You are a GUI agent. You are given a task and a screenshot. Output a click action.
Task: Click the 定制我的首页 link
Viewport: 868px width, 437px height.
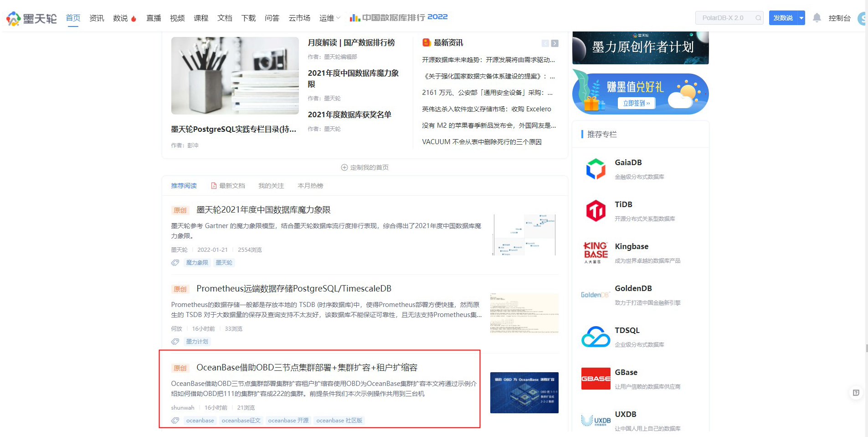tap(365, 167)
